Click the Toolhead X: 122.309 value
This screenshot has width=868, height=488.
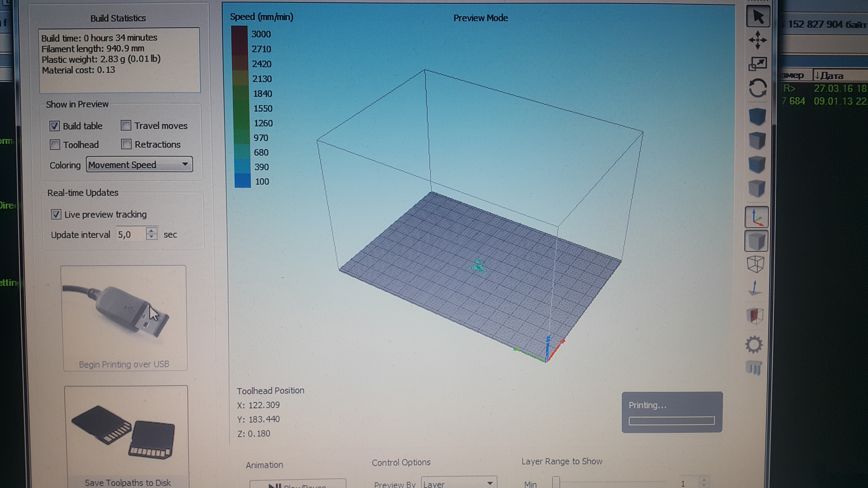point(258,405)
